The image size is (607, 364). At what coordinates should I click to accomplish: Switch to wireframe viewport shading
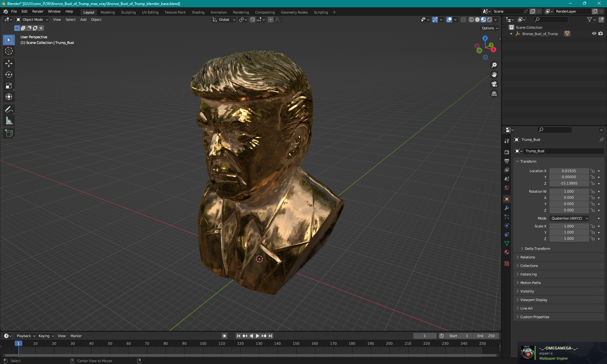(471, 20)
